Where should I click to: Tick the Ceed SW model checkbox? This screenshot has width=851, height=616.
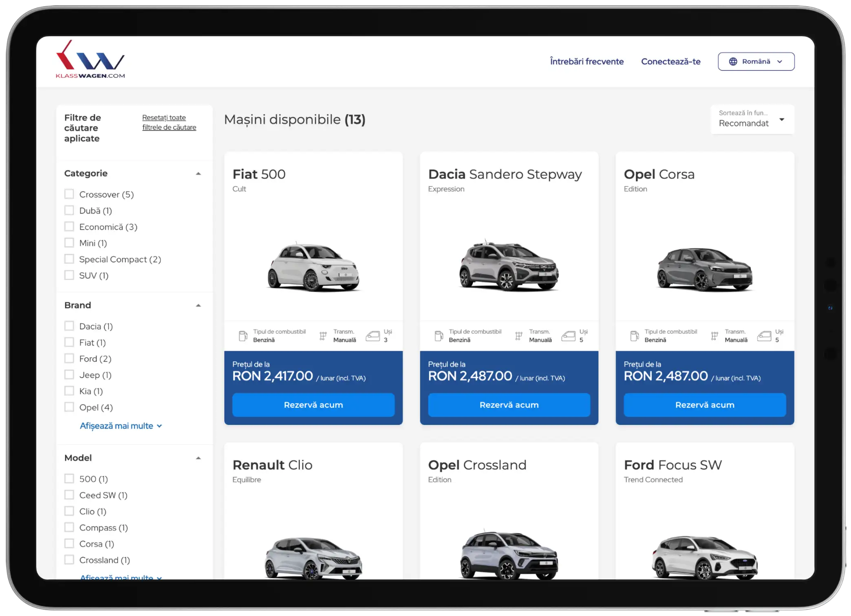(69, 495)
